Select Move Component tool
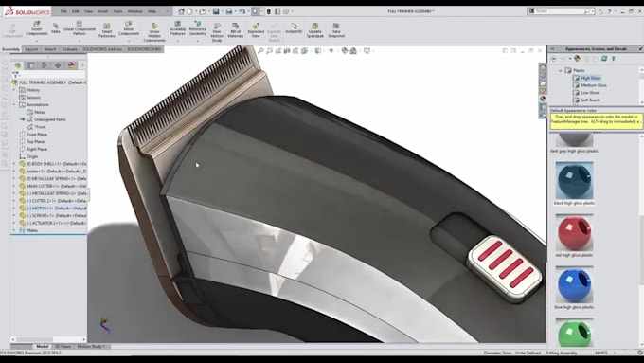The image size is (644, 363). point(129,28)
